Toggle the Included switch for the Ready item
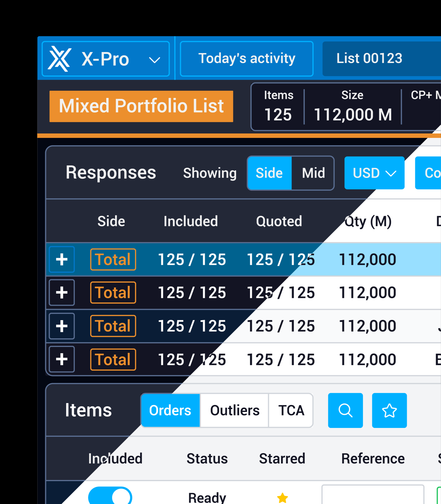The height and width of the screenshot is (504, 441). point(110,497)
